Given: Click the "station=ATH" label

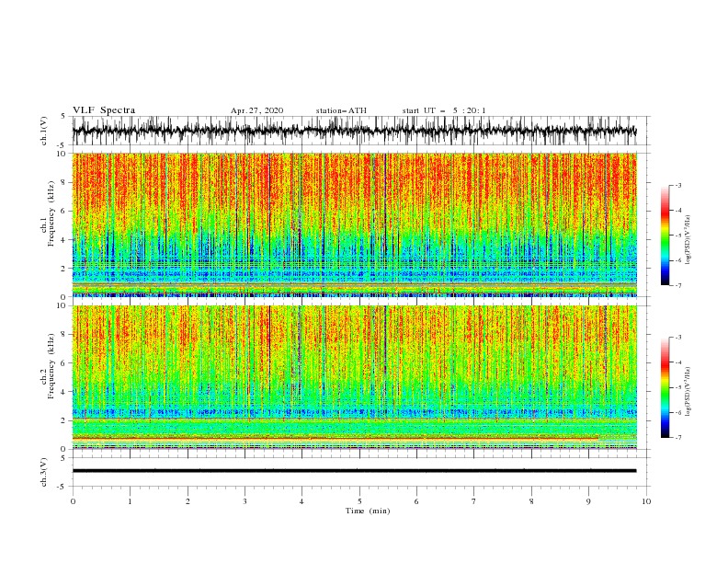Looking at the screenshot, I should point(341,110).
